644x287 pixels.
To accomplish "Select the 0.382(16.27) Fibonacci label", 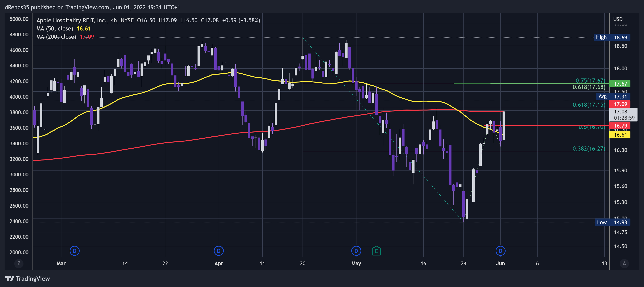I will click(x=589, y=149).
